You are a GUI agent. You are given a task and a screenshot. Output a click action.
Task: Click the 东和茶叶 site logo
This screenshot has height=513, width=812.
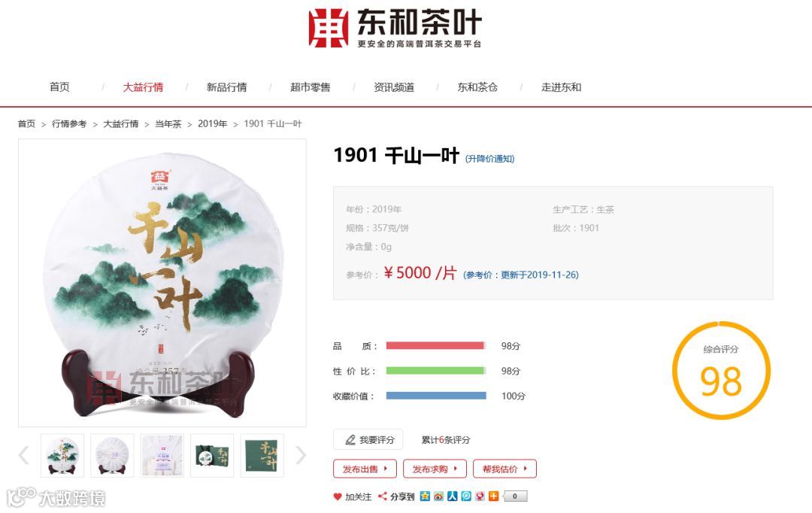[x=395, y=28]
